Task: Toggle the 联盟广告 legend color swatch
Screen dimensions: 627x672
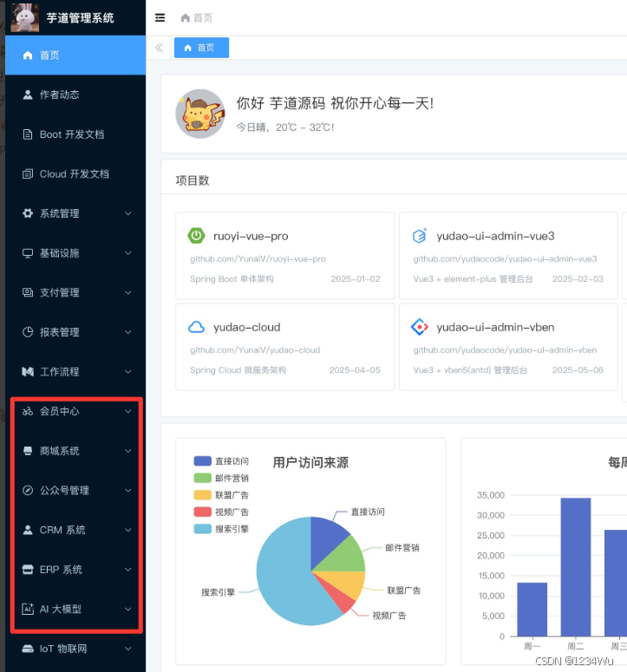Action: 203,495
